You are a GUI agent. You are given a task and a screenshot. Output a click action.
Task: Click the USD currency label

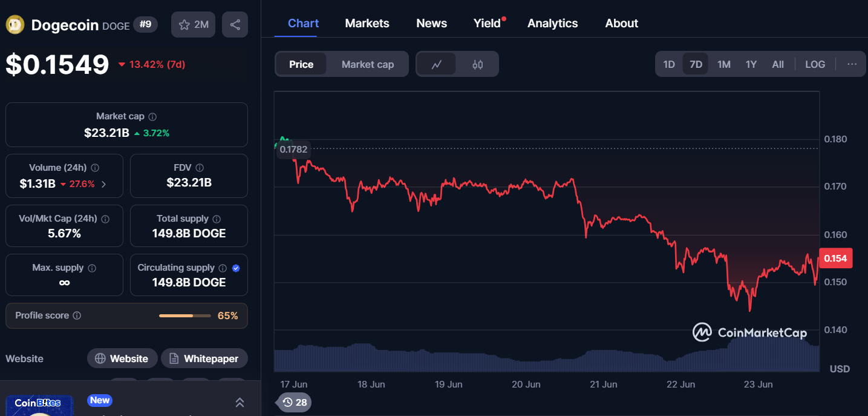coord(840,369)
